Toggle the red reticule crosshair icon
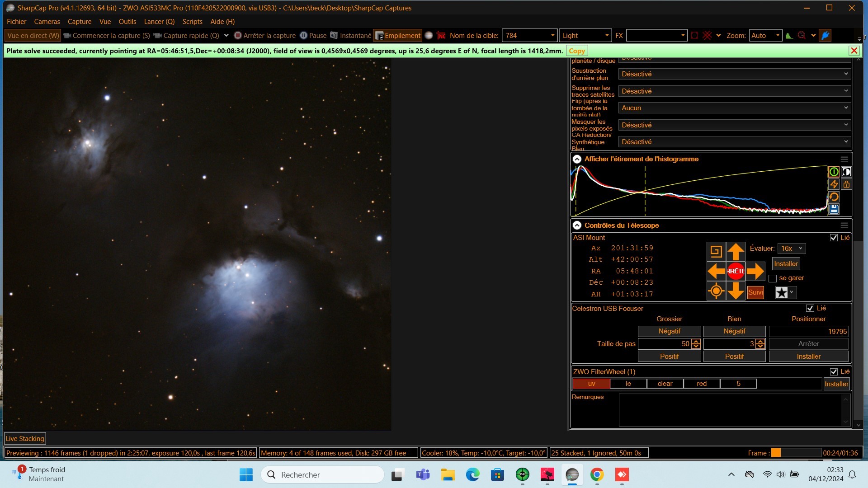Viewport: 868px width, 488px height. (708, 36)
